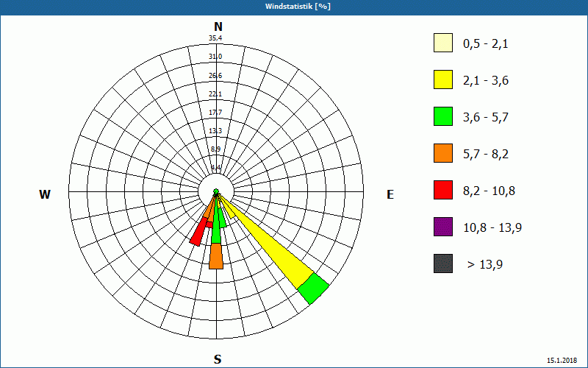Click the 'Windstatistik [%]' title
Screen dimensions: 588x368
click(298, 7)
